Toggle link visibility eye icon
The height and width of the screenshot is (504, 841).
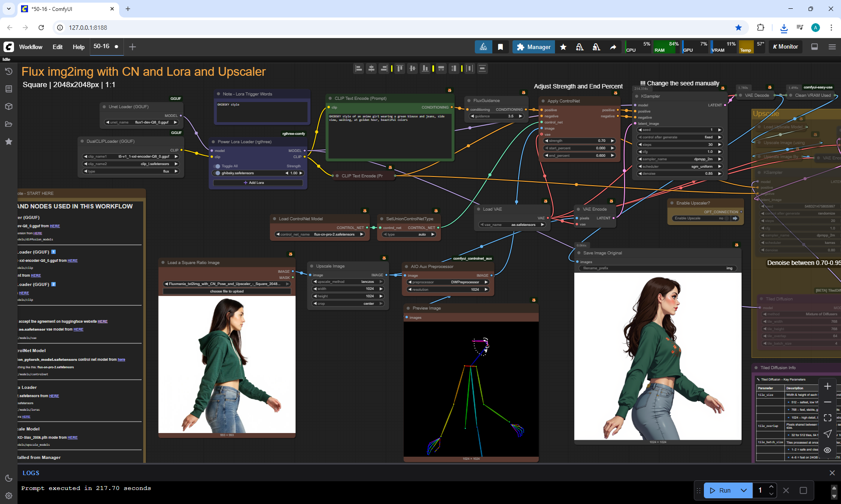[827, 450]
